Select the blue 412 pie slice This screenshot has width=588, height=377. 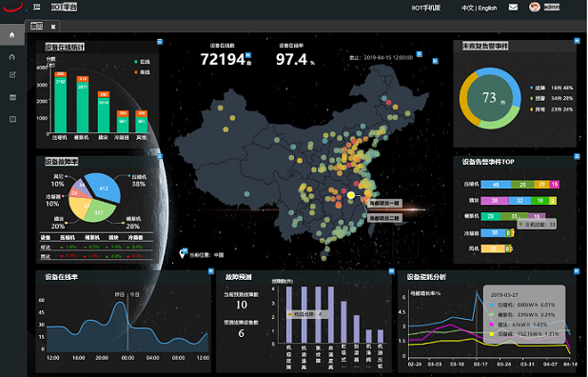pyautogui.click(x=104, y=187)
